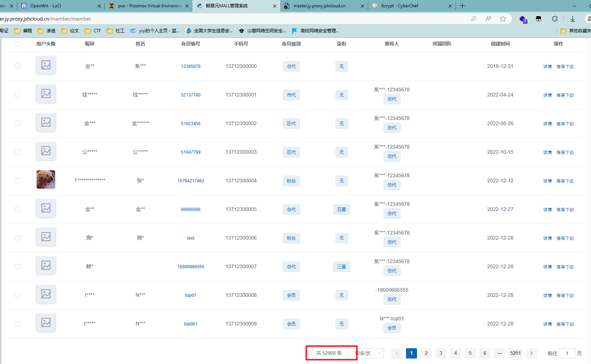Screen dimensions: 591x364
Task: Close the Bcrypt - CyberChef tab
Action: [x=450, y=6]
